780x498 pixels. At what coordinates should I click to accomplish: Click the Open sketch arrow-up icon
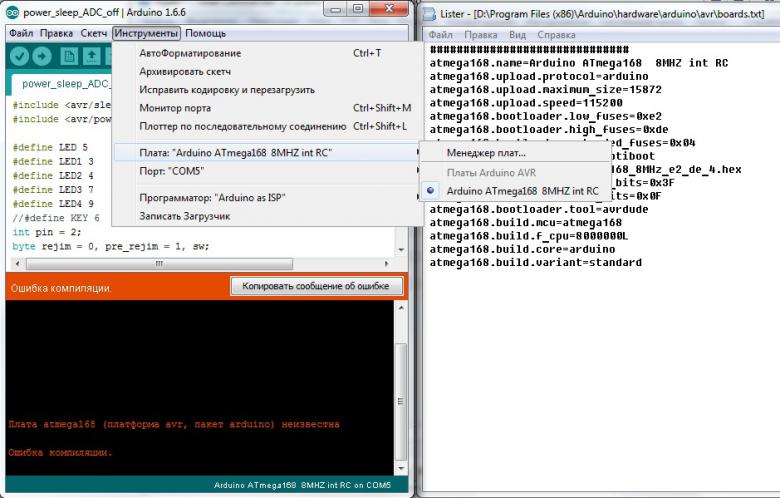[92, 56]
